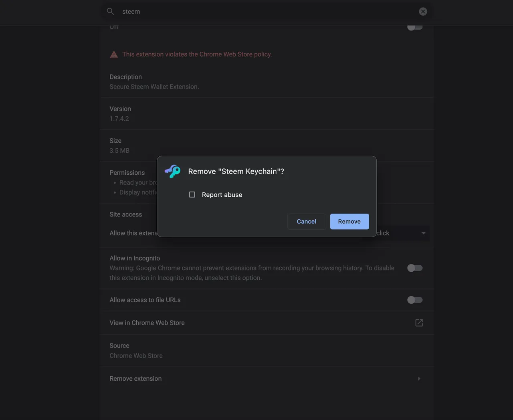Click the Report abuse label text
The width and height of the screenshot is (513, 420).
pyautogui.click(x=222, y=195)
